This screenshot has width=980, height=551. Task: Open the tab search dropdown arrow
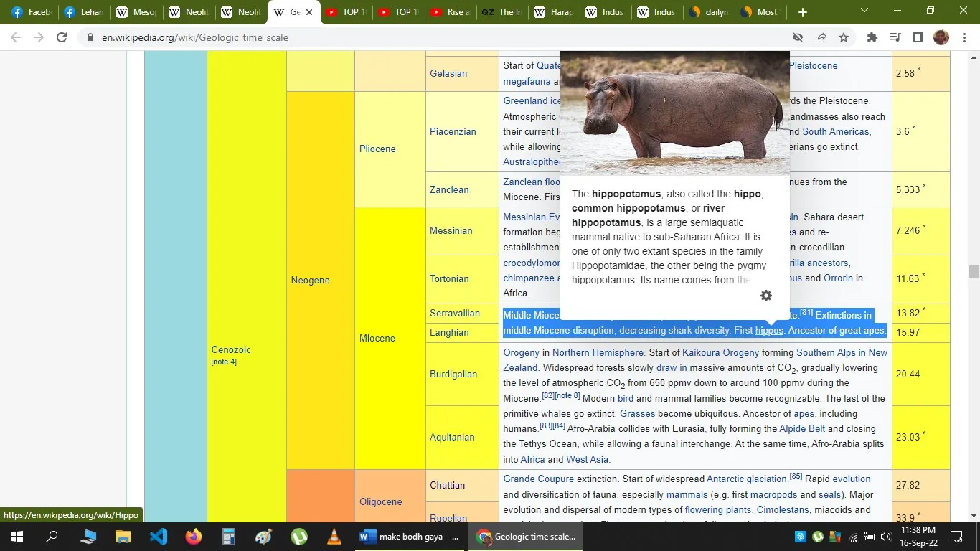864,12
